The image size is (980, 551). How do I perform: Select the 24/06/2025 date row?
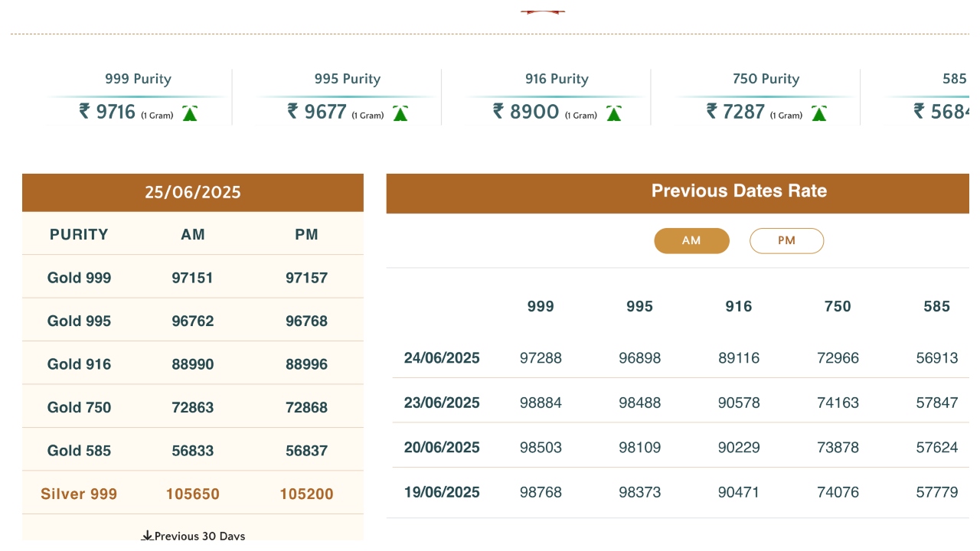pos(442,358)
